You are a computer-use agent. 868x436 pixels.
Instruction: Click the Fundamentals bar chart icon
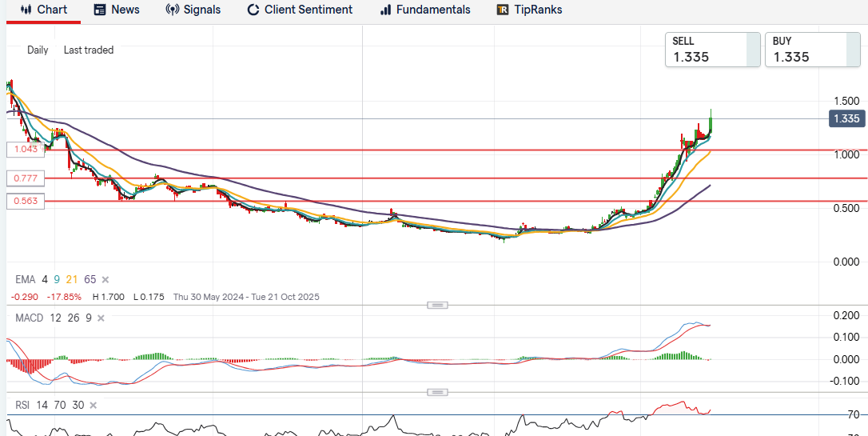(x=386, y=10)
